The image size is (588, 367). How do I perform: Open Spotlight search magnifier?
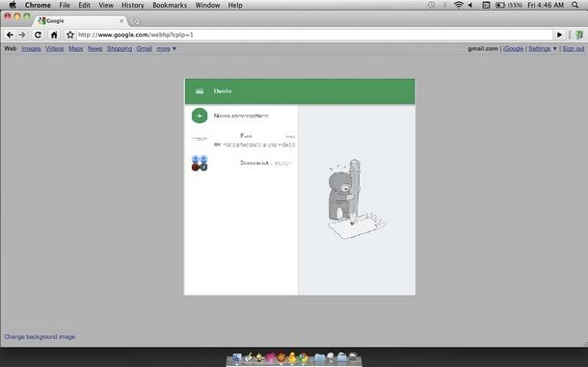pos(575,5)
